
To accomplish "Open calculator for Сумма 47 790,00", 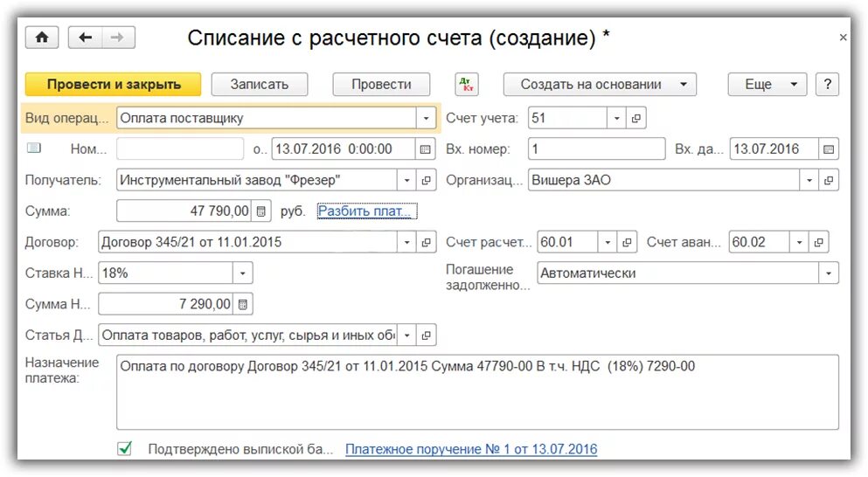I will (x=260, y=211).
